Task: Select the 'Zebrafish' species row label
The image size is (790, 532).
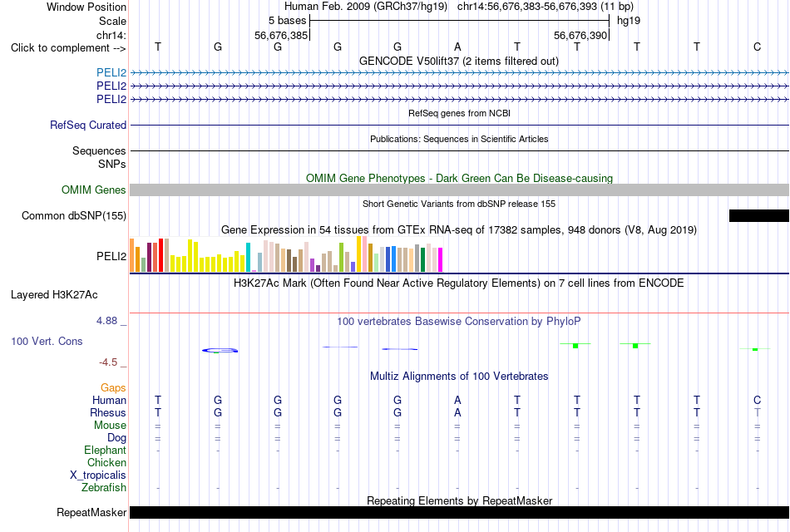Action: (104, 488)
